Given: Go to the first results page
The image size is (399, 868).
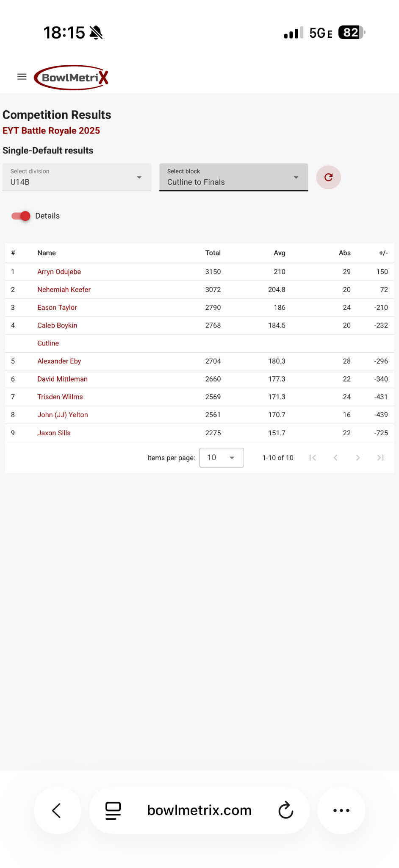Looking at the screenshot, I should 313,458.
